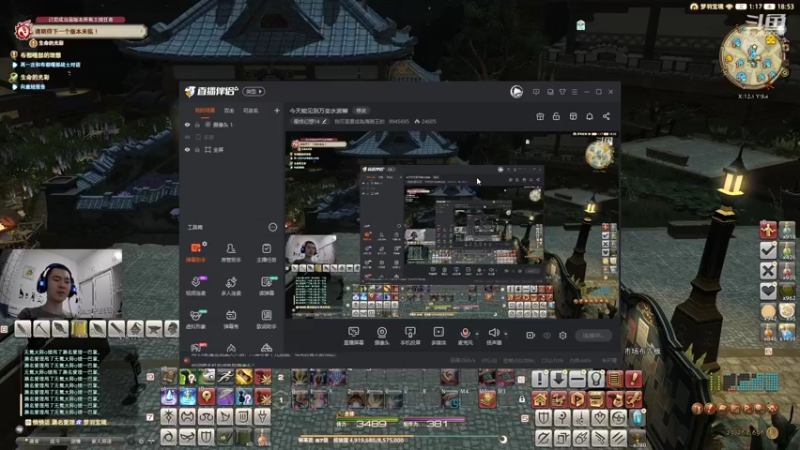Screen dimensions: 800x450
Task: Open the 弹幕助手 tool in the toolbox
Action: 195,252
